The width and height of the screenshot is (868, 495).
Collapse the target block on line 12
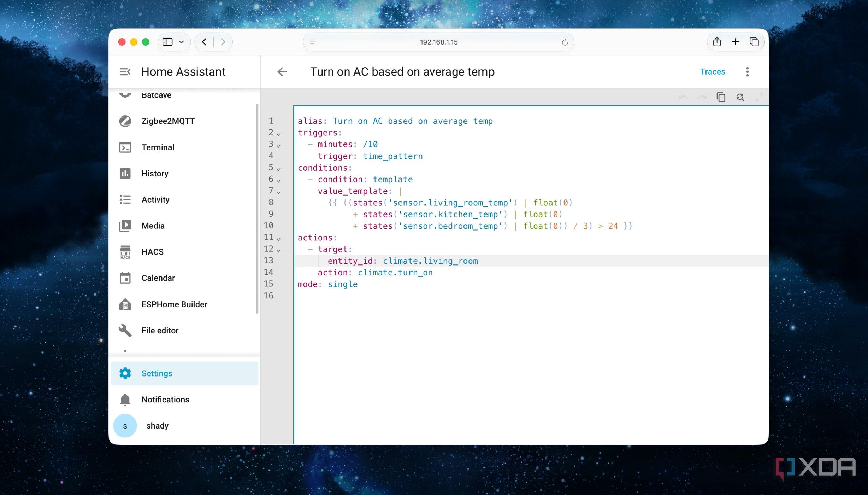pyautogui.click(x=278, y=251)
